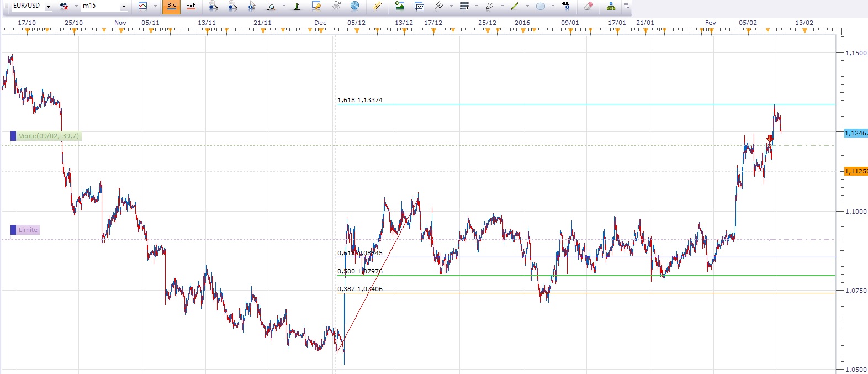Click the 2016 date label on time axis
The image size is (868, 374).
click(522, 23)
